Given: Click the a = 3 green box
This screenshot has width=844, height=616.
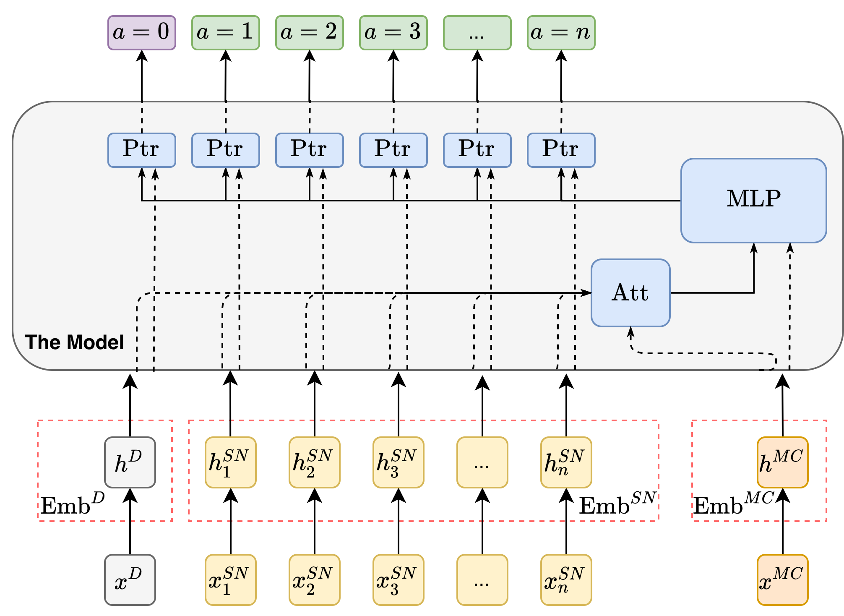Looking at the screenshot, I should point(393,33).
